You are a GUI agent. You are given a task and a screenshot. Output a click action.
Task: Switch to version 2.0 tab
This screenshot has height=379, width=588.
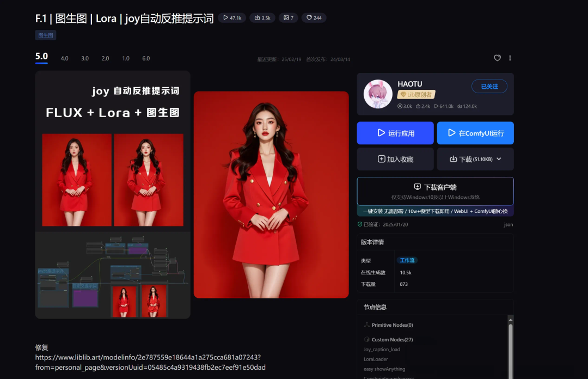(x=106, y=59)
